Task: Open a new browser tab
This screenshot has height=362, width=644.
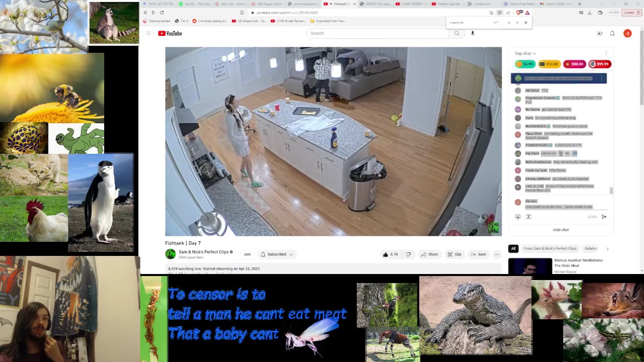Action: (x=580, y=4)
